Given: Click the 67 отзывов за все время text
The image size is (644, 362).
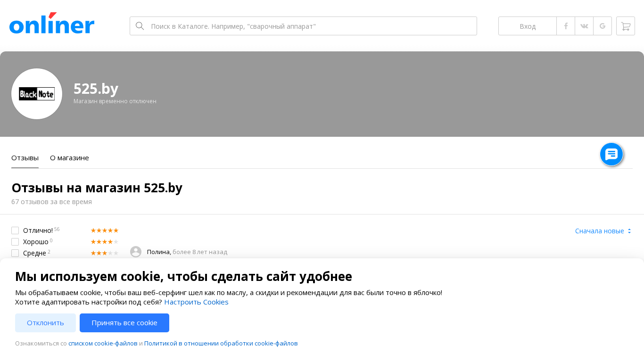Looking at the screenshot, I should [51, 202].
